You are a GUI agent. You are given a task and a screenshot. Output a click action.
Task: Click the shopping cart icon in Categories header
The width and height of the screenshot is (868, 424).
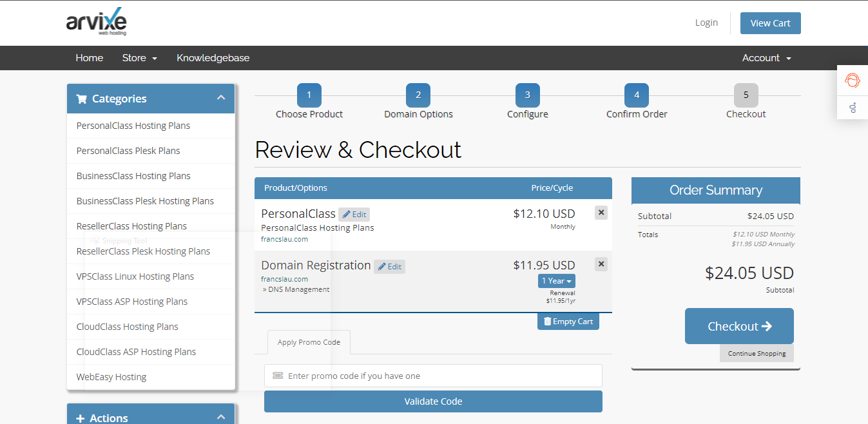click(x=81, y=99)
